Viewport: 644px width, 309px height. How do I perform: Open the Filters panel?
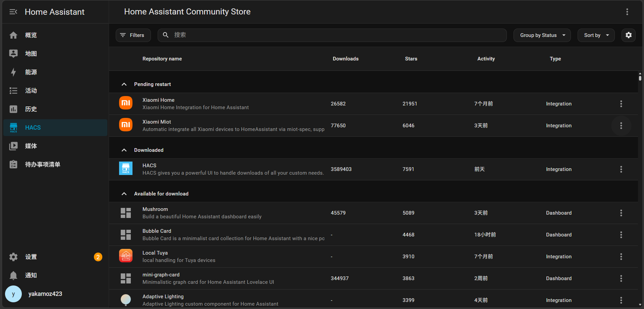pyautogui.click(x=133, y=35)
